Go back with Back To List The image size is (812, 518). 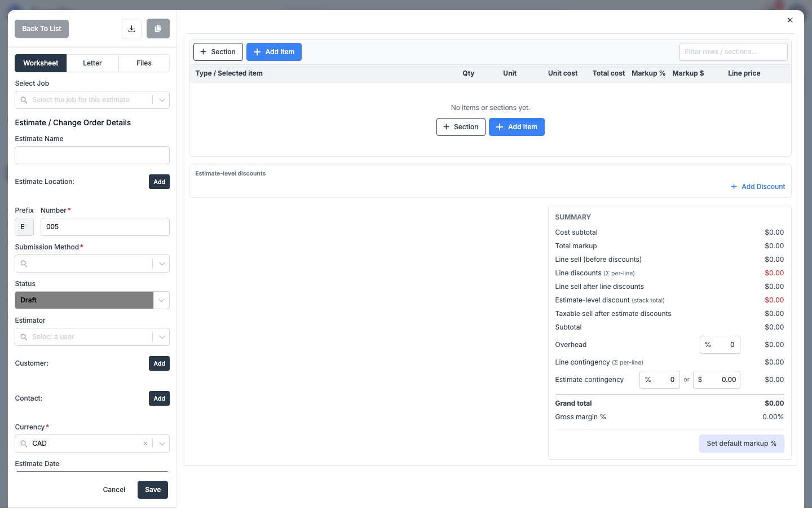coord(42,29)
